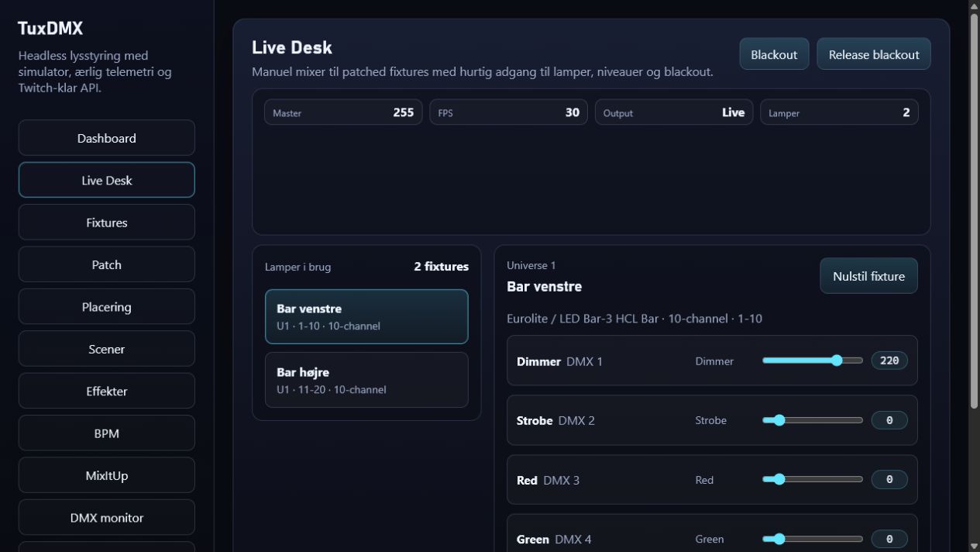980x552 pixels.
Task: Click the Strobe DMX 2 slider
Action: pos(812,420)
